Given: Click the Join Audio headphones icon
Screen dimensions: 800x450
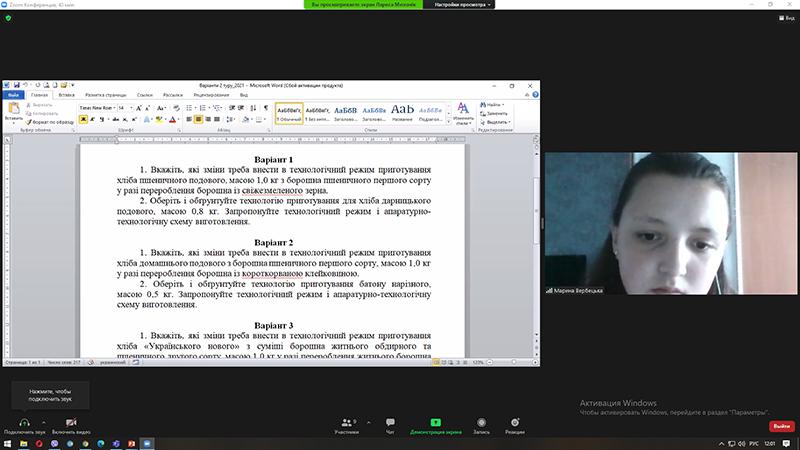Looking at the screenshot, I should point(24,423).
